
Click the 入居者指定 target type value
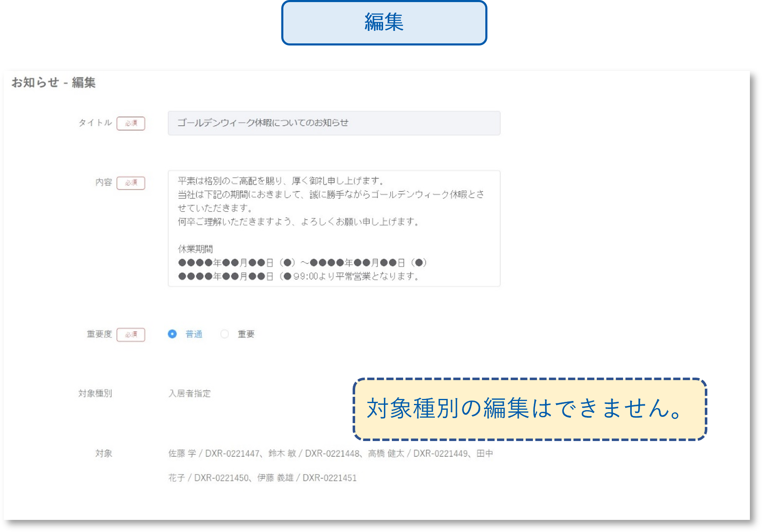click(x=190, y=393)
